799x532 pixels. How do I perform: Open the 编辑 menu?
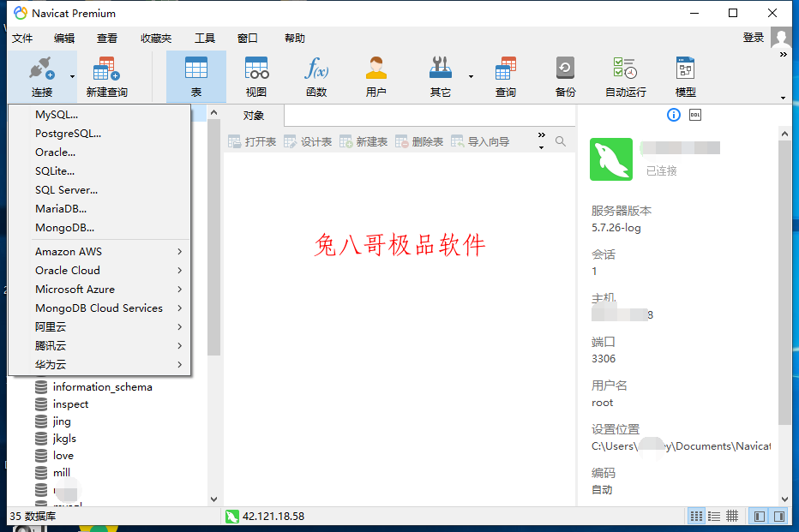coord(64,39)
